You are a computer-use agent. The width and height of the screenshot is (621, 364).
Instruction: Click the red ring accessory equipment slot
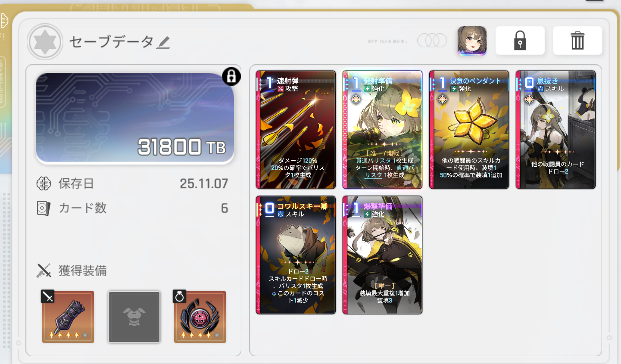point(200,317)
